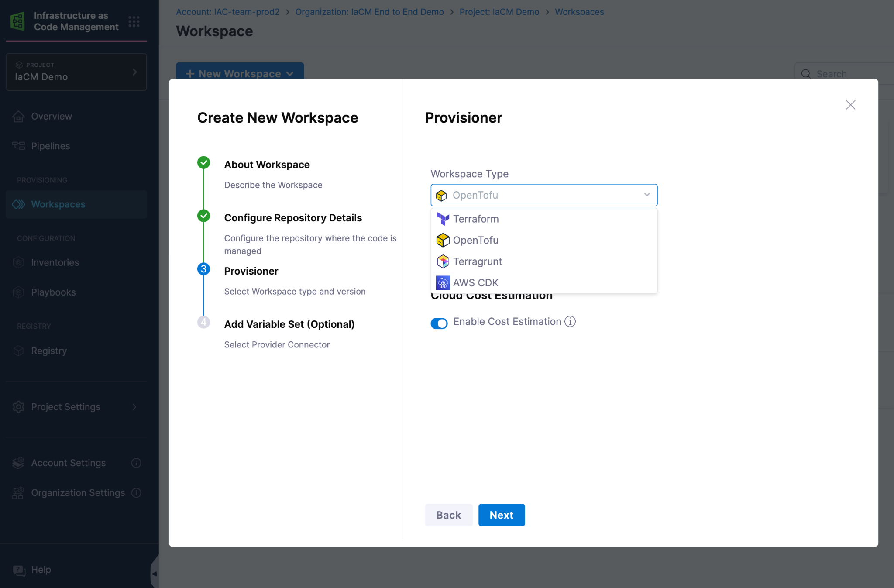Open Project: IaCM Demo breadcrumb
894x588 pixels.
499,12
